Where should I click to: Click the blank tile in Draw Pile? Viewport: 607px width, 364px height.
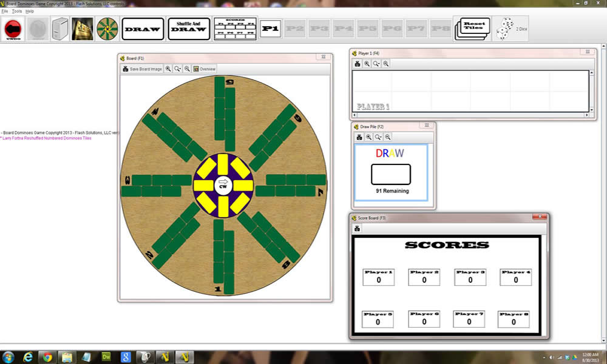click(390, 174)
